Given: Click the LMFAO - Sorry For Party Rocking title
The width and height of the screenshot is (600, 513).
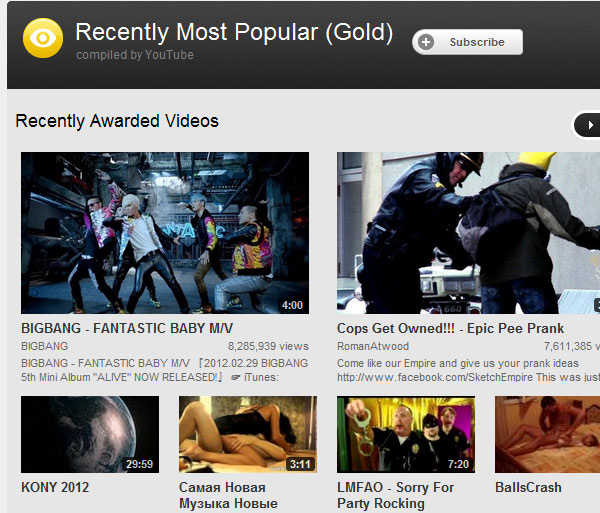Looking at the screenshot, I should tap(395, 495).
